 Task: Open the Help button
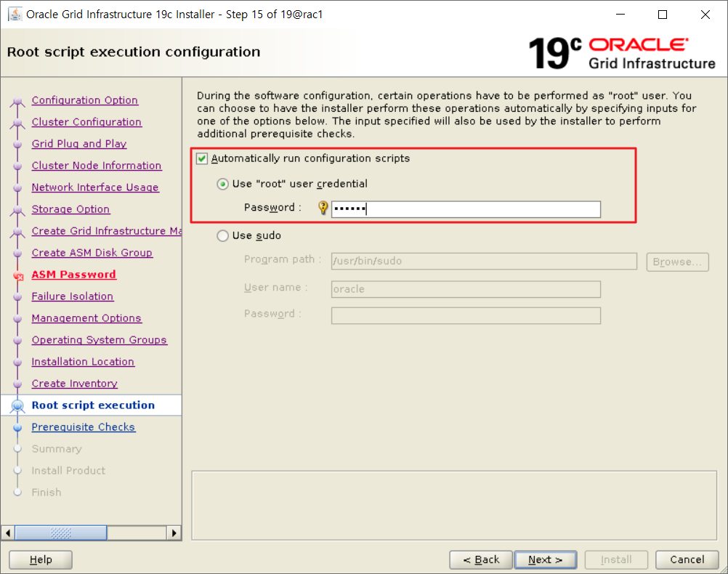[x=41, y=559]
